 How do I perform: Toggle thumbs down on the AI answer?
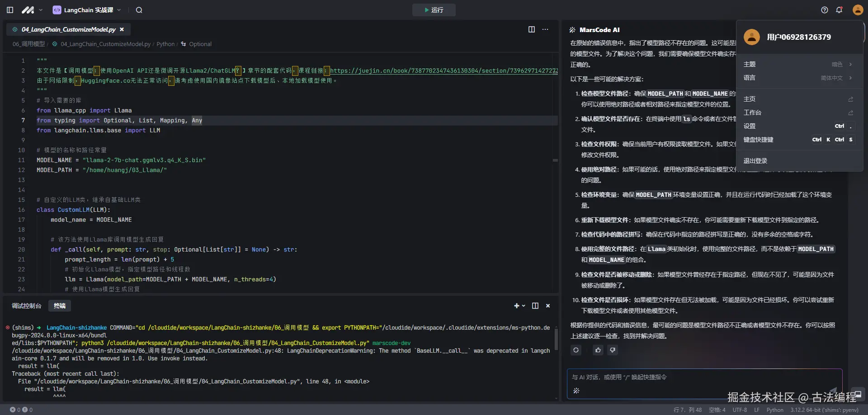613,350
